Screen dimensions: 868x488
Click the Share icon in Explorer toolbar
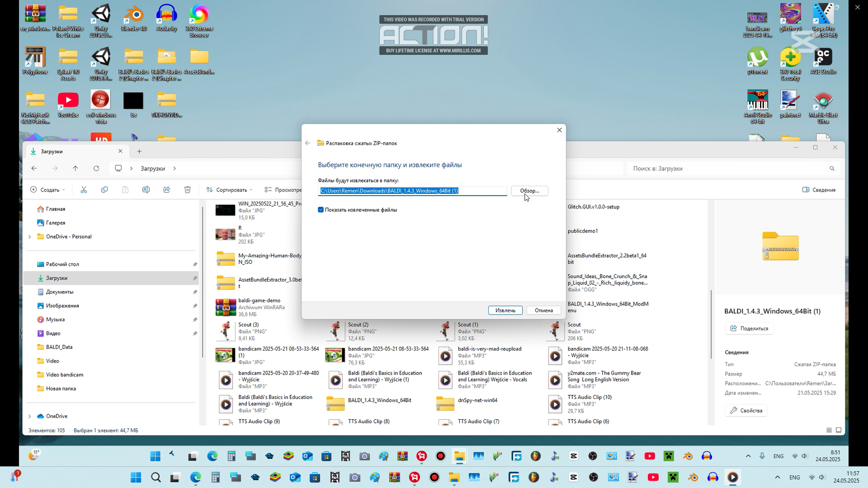coord(167,190)
